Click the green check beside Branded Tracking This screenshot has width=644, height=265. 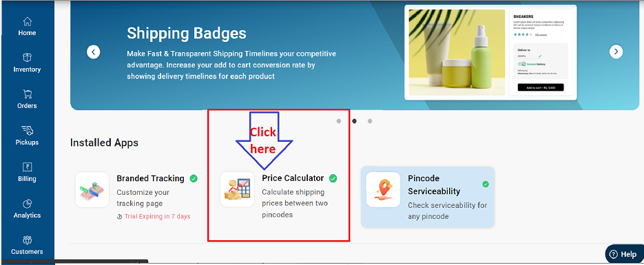coord(194,178)
